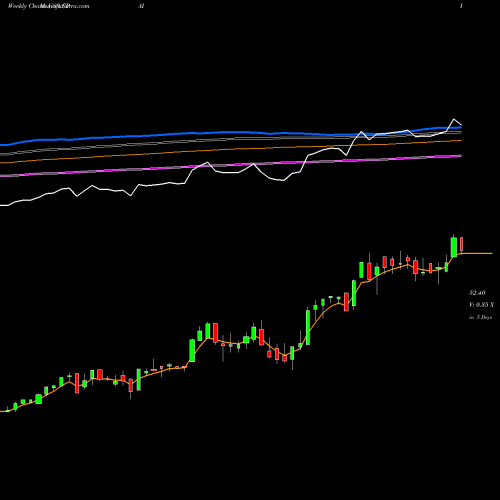
Task: Click the 'Al' label in the header
Action: click(141, 6)
